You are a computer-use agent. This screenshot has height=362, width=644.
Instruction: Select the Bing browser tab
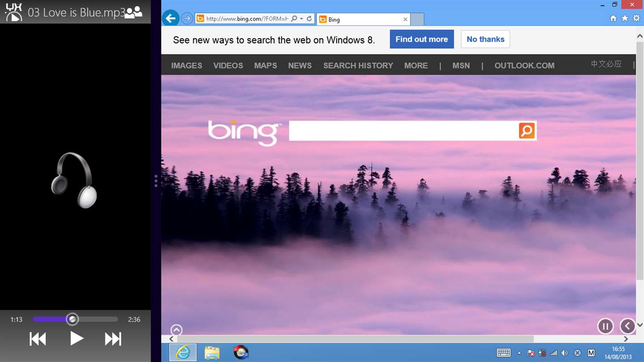coord(363,19)
